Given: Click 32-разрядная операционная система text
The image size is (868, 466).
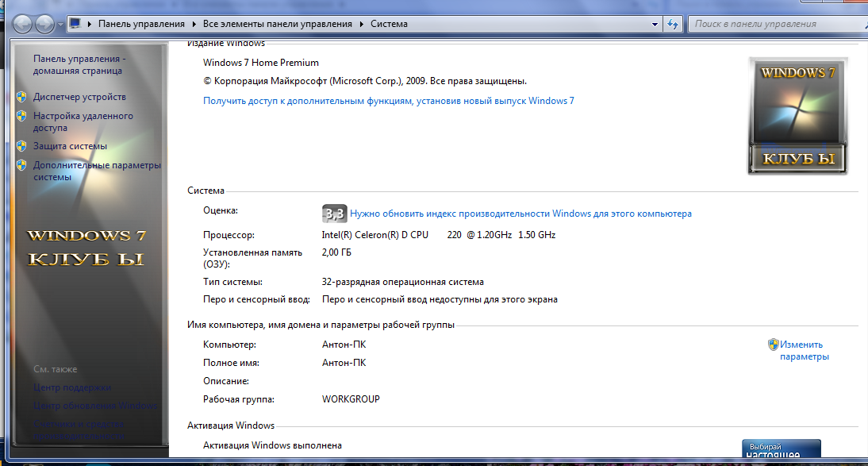Looking at the screenshot, I should pyautogui.click(x=403, y=282).
